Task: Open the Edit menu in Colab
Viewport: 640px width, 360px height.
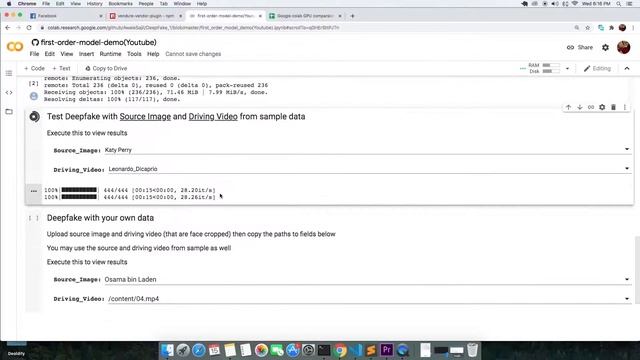Action: click(49, 54)
